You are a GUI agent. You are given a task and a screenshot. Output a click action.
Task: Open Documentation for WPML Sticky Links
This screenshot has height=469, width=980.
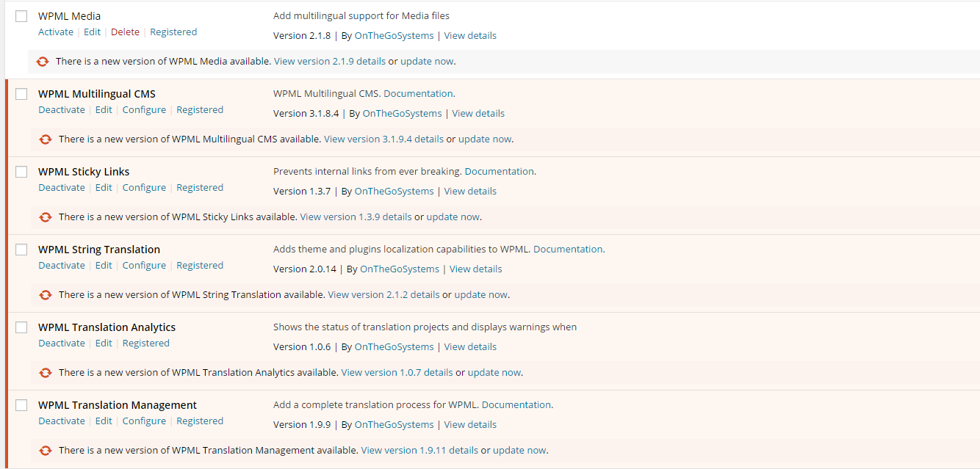500,172
